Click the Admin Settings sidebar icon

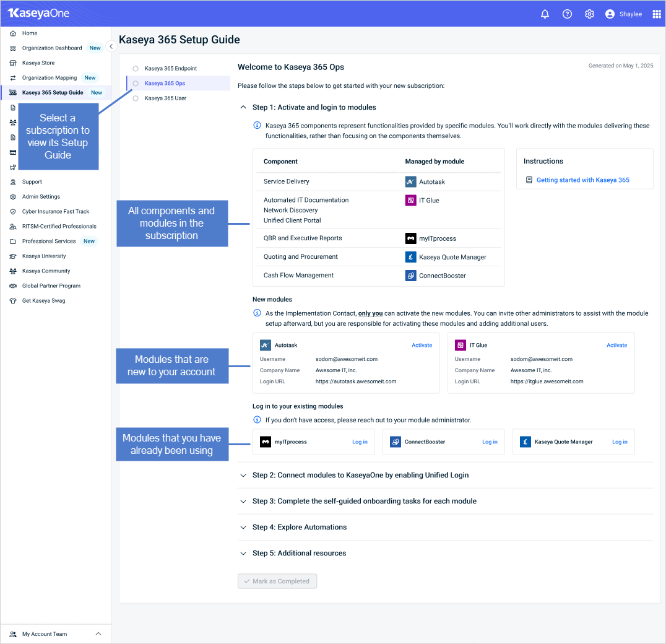click(x=13, y=197)
